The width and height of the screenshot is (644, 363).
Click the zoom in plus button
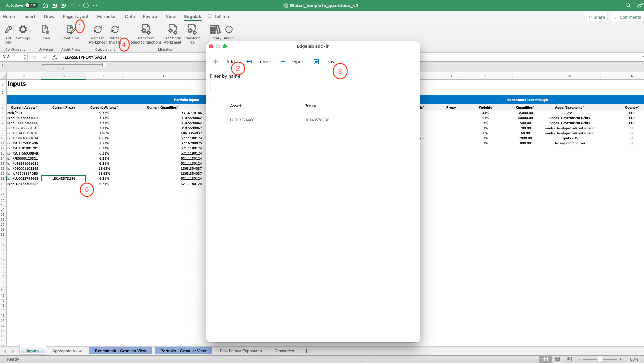point(621,359)
